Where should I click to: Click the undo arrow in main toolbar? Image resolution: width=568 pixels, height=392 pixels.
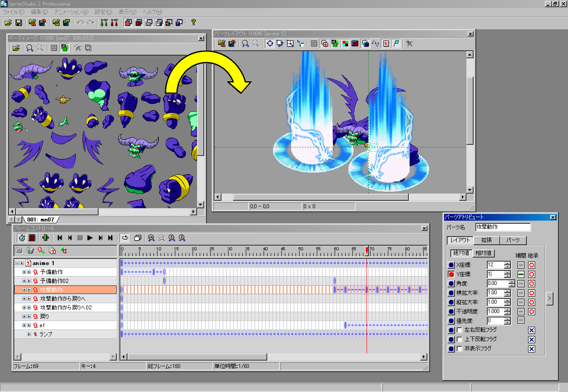[x=80, y=22]
